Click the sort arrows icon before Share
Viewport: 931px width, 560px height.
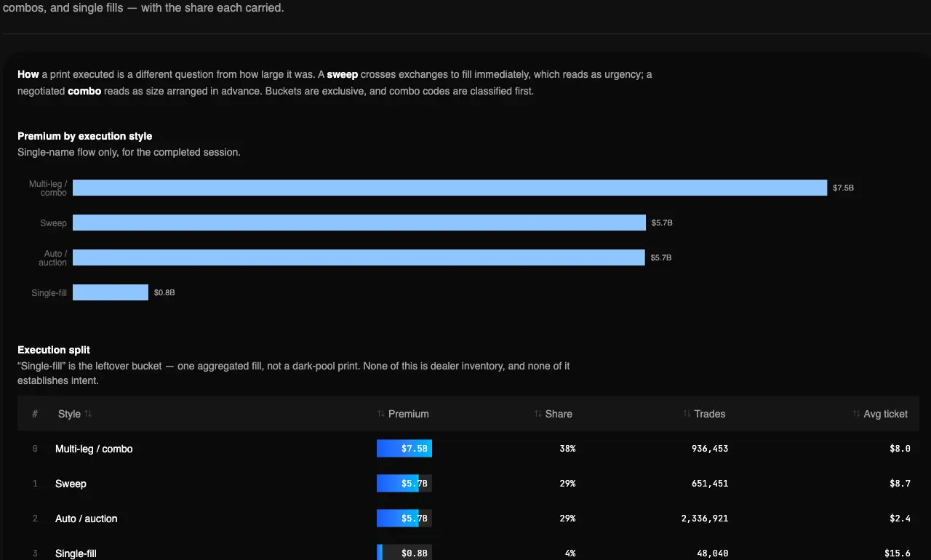pyautogui.click(x=538, y=414)
